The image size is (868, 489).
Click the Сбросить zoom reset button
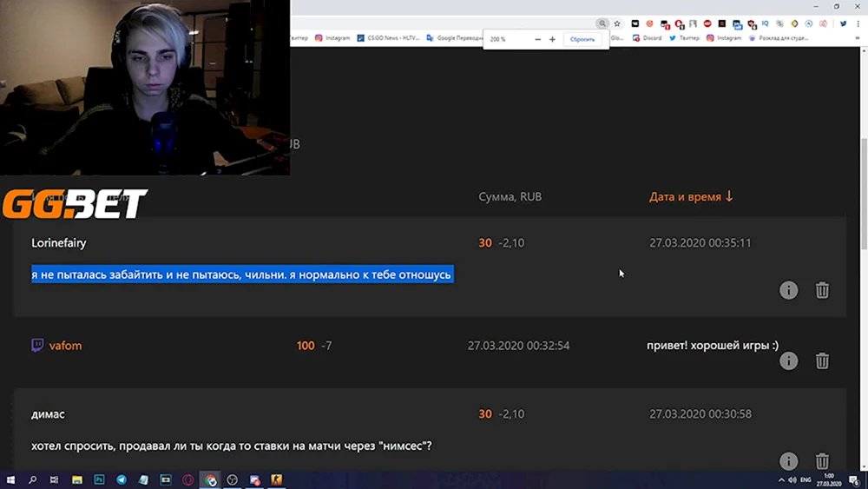[x=582, y=39]
